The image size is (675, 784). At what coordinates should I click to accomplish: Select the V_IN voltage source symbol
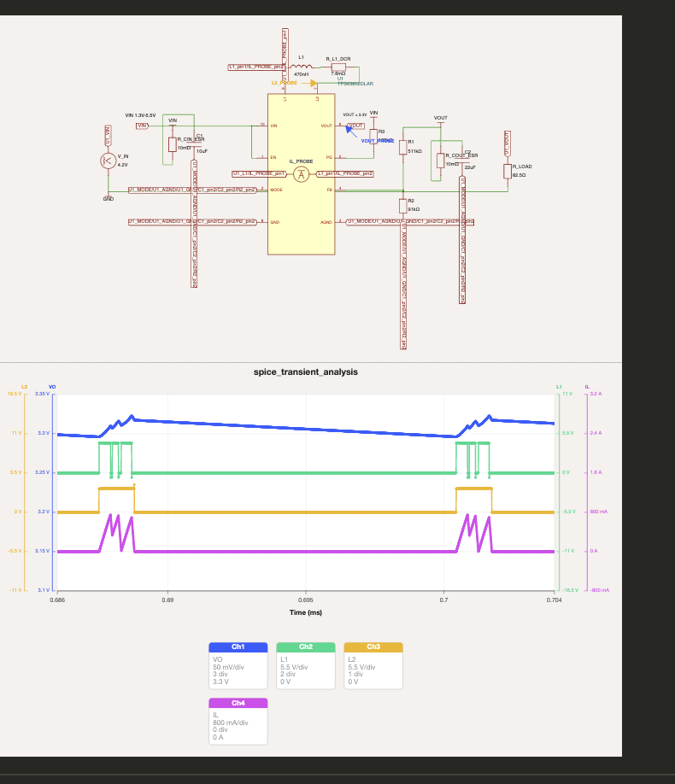tap(108, 161)
